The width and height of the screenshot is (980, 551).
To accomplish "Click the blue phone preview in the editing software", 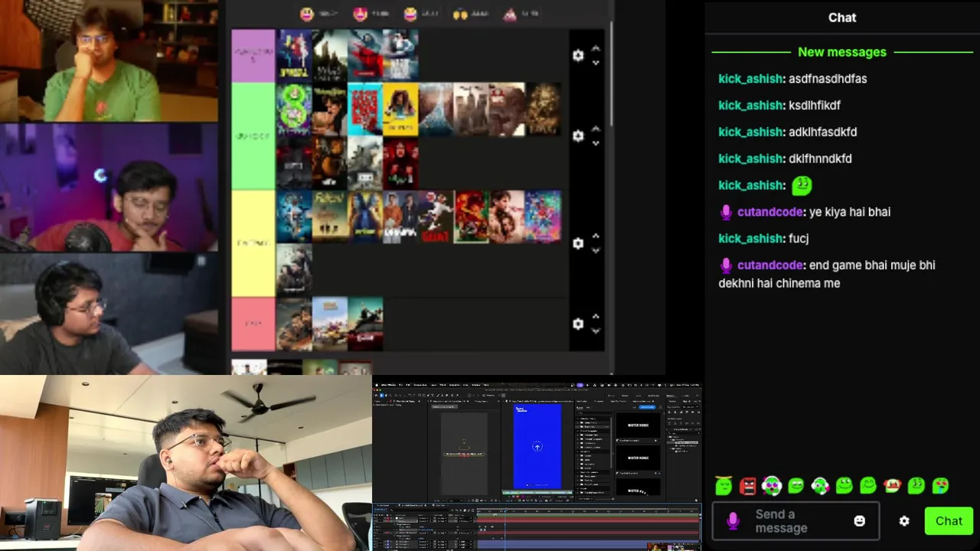I will (537, 447).
